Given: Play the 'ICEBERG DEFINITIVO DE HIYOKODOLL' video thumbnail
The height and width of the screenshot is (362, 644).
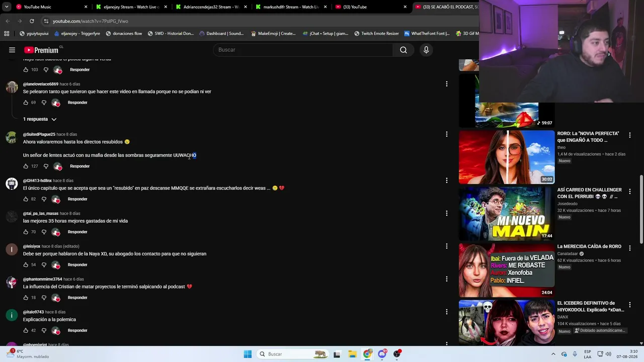Looking at the screenshot, I should coord(507,322).
